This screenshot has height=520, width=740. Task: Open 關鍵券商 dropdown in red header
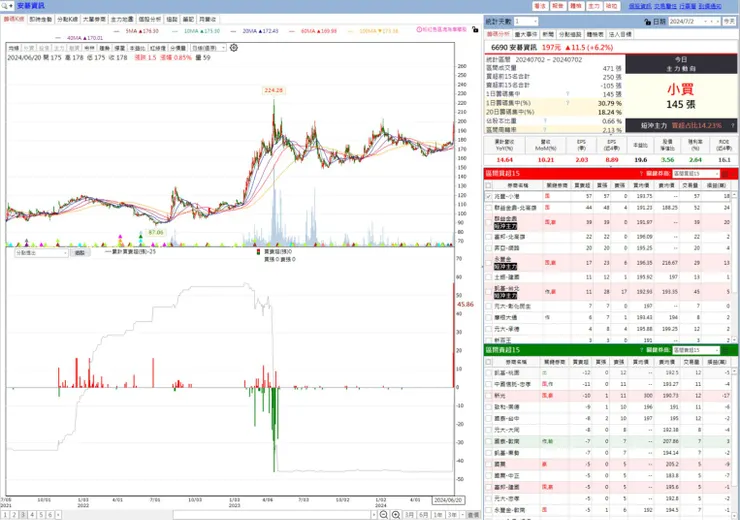[696, 174]
